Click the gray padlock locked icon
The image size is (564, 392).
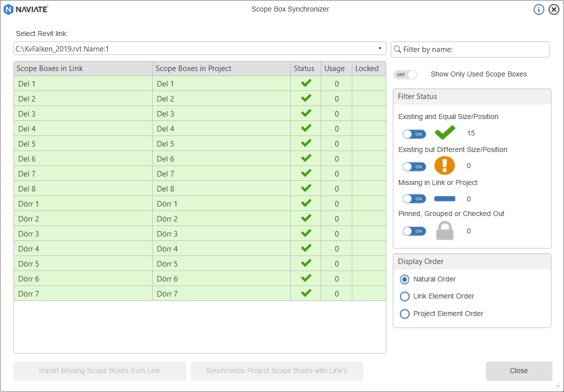click(444, 231)
